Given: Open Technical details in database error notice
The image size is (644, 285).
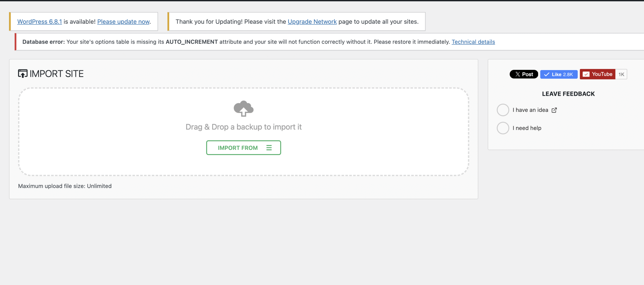Looking at the screenshot, I should click(x=473, y=42).
